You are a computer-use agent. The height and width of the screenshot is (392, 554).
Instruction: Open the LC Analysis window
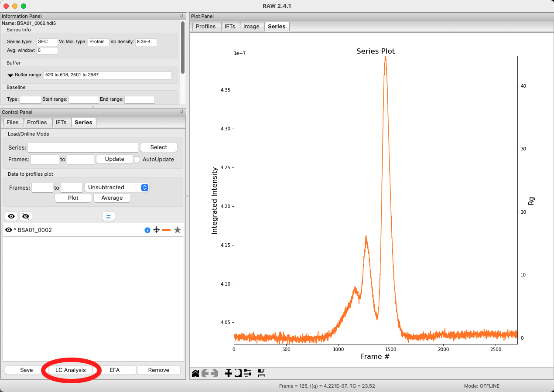pyautogui.click(x=71, y=370)
